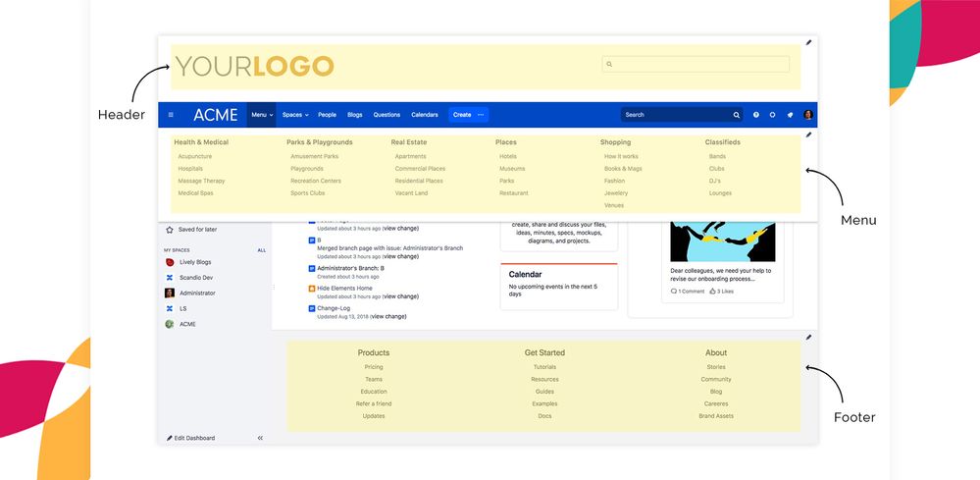The height and width of the screenshot is (480, 980).
Task: Click the 3 Likes thumbs-up icon
Action: 712,292
